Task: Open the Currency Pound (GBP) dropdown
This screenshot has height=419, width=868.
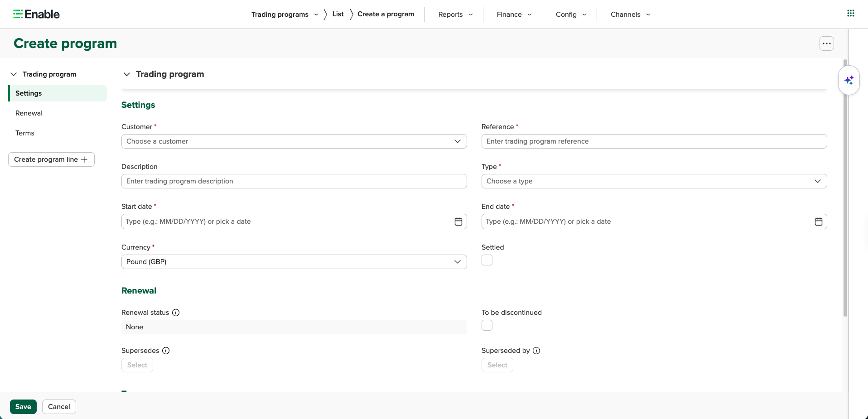Action: [294, 262]
